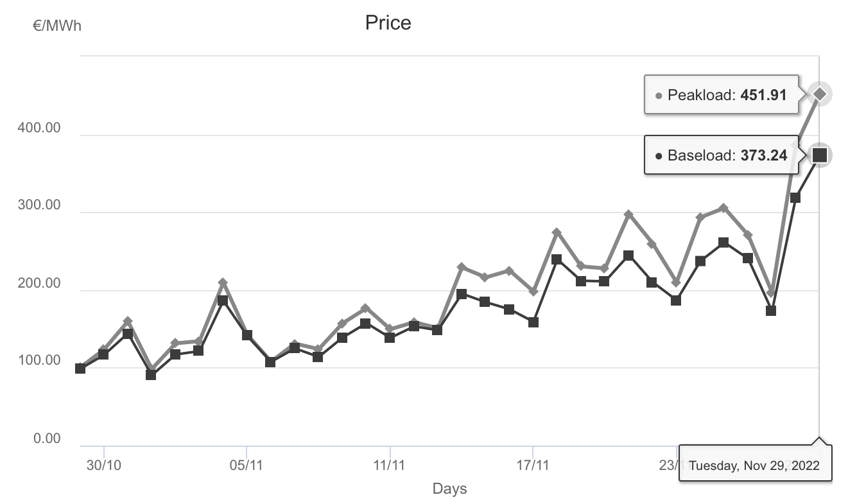The height and width of the screenshot is (504, 857).
Task: Click the Peakload 451.91 tooltip
Action: [x=722, y=95]
